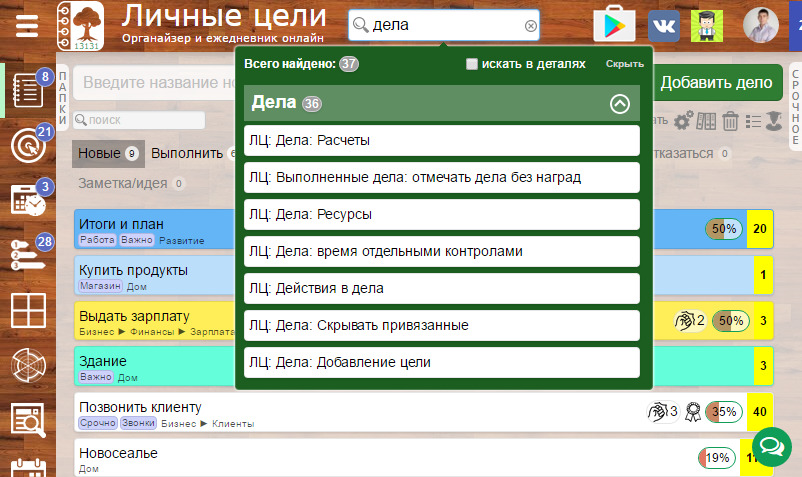Click the Срочно tag on Позвонить клиенту
The image size is (802, 477).
98,423
